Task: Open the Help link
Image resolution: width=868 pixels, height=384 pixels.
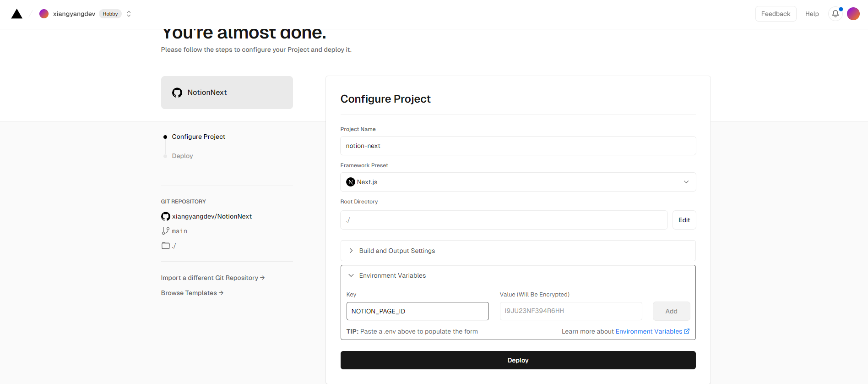Action: 812,14
